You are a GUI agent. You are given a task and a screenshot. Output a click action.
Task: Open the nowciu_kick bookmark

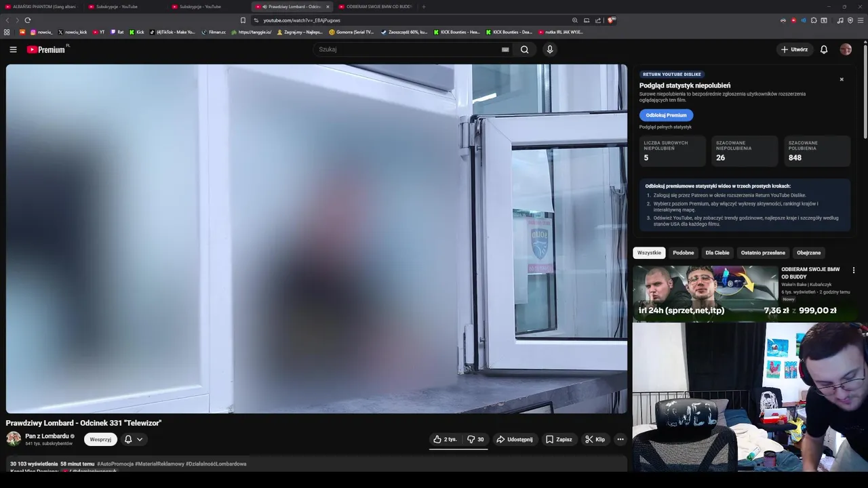(73, 32)
